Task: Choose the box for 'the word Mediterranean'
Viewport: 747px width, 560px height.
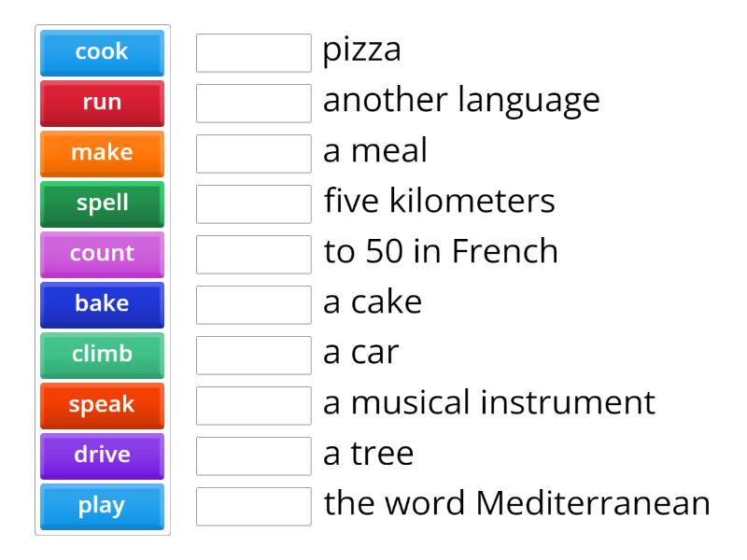Action: (x=254, y=507)
